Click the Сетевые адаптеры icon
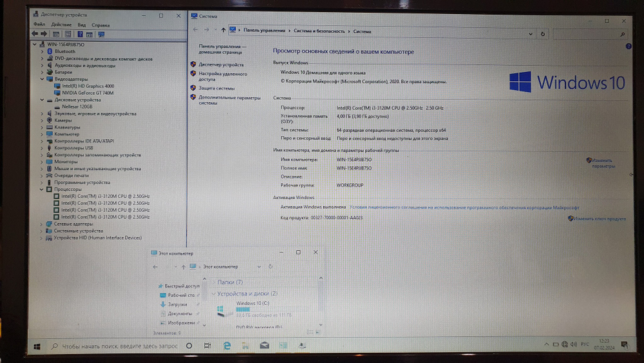This screenshot has width=644, height=363. [49, 224]
